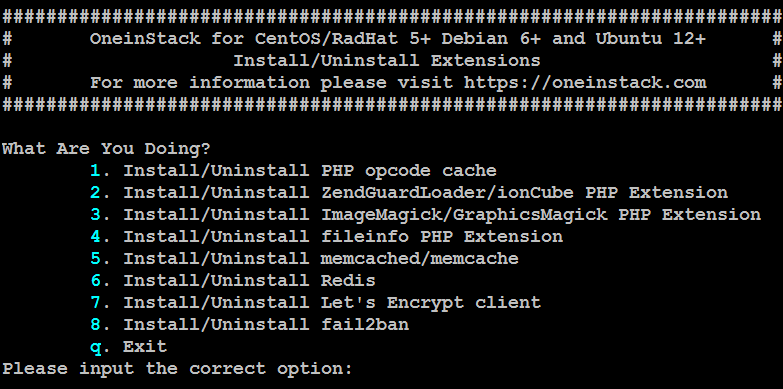Select memcached/memcache install option
Image resolution: width=783 pixels, height=389 pixels.
(x=304, y=259)
